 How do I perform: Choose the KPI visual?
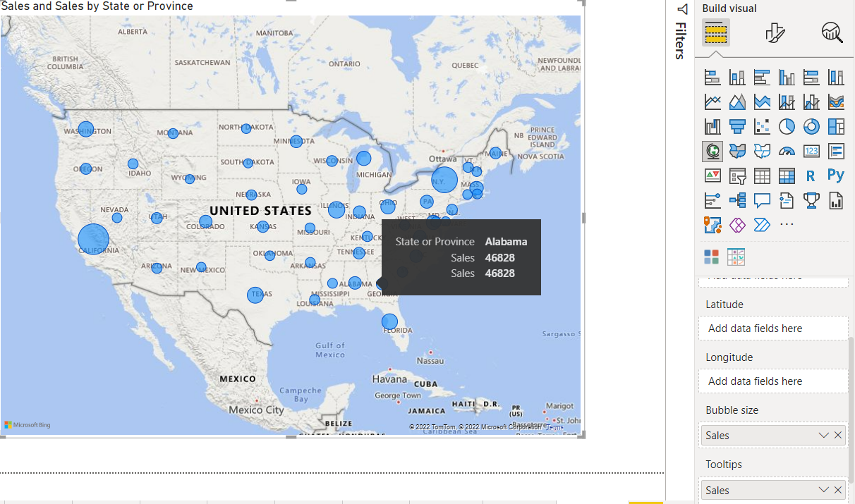coord(712,176)
